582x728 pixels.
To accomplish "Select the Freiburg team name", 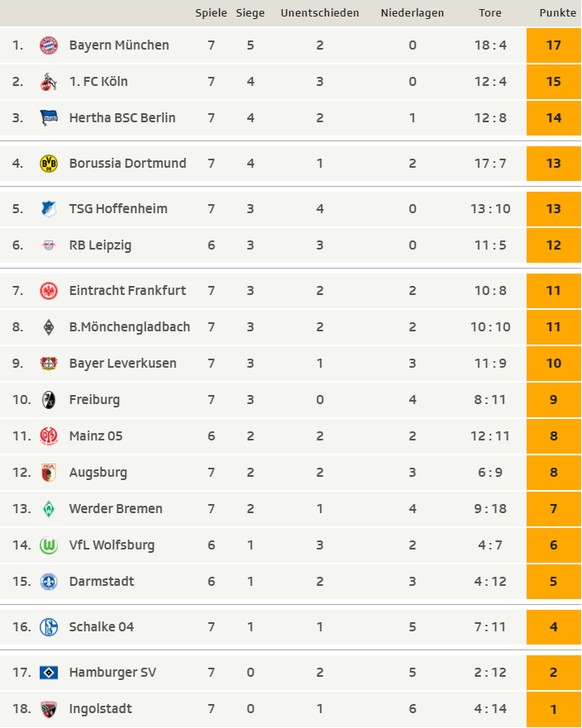I will click(x=95, y=400).
